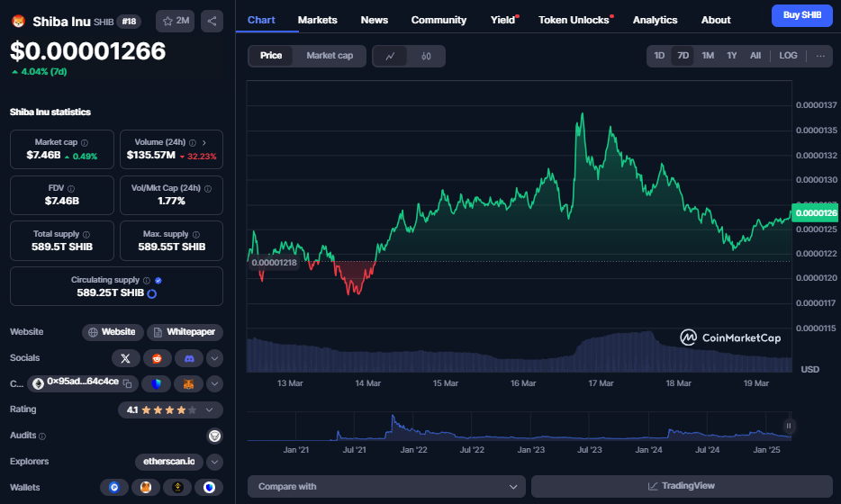Select the Price chart toggle
This screenshot has width=841, height=504.
tap(271, 56)
